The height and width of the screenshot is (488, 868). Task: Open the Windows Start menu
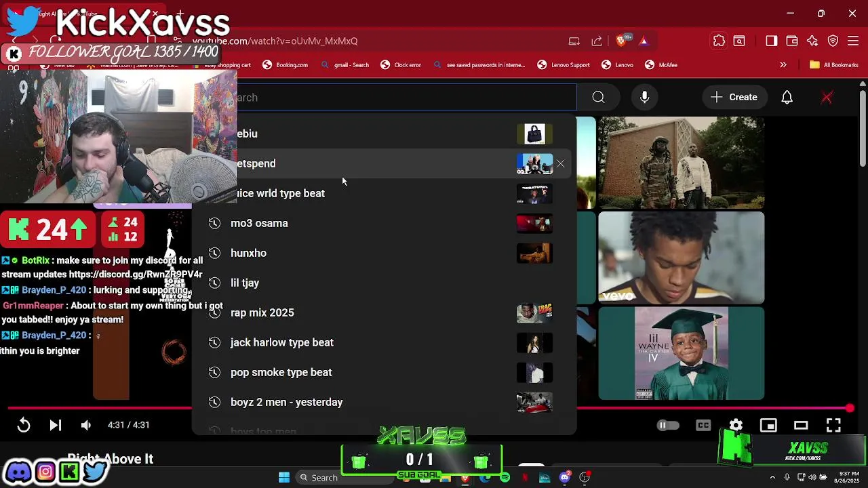(x=284, y=478)
